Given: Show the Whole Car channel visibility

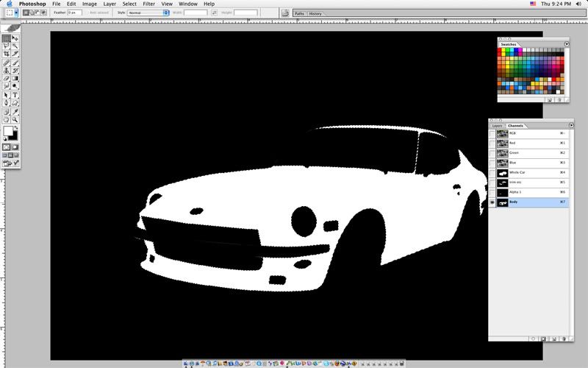Looking at the screenshot, I should (x=492, y=171).
